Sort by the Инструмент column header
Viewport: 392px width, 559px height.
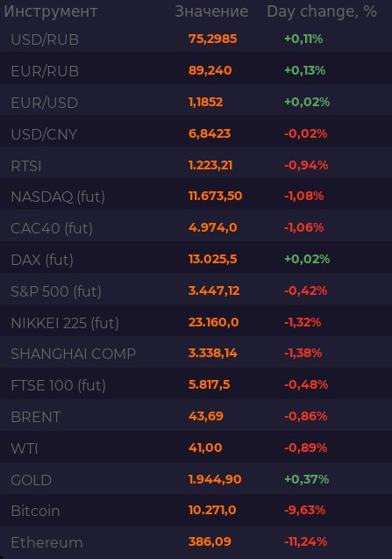[51, 11]
